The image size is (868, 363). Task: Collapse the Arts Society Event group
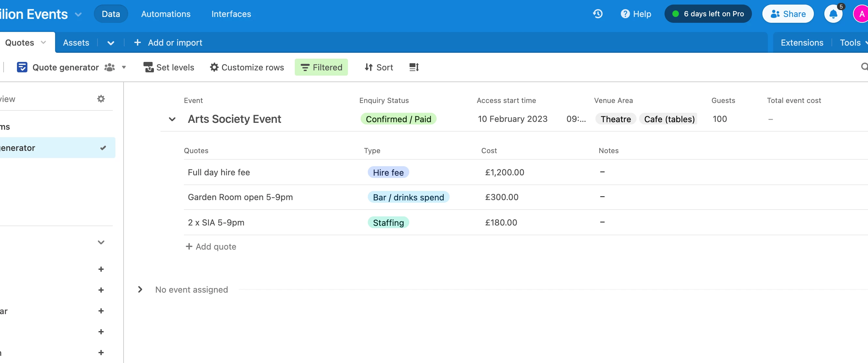coord(172,119)
